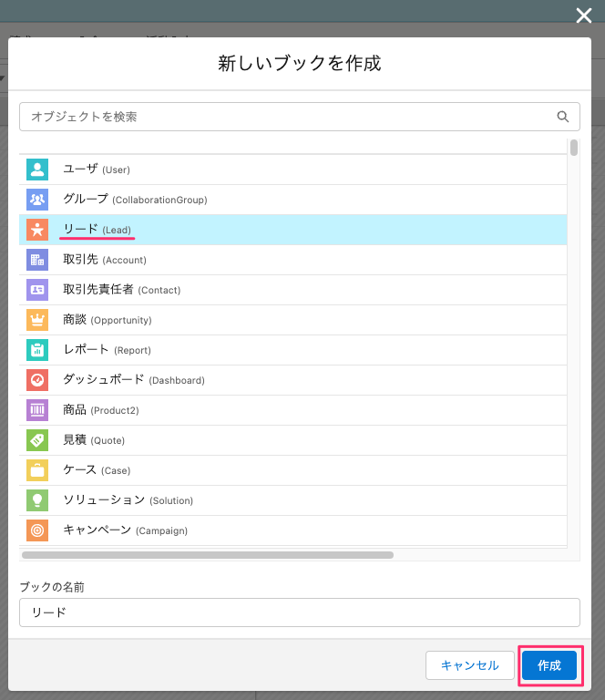605x700 pixels.
Task: Click the レポート (Report) icon
Action: pos(37,350)
